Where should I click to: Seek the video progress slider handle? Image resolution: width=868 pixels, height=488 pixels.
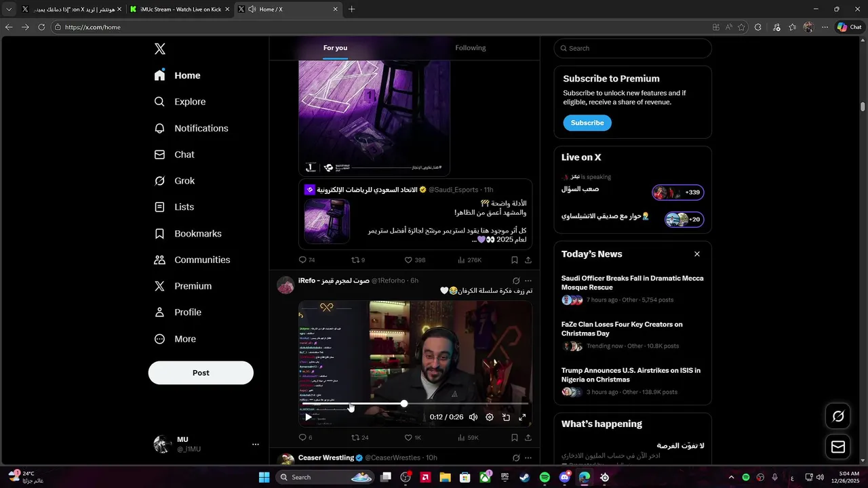tap(404, 404)
